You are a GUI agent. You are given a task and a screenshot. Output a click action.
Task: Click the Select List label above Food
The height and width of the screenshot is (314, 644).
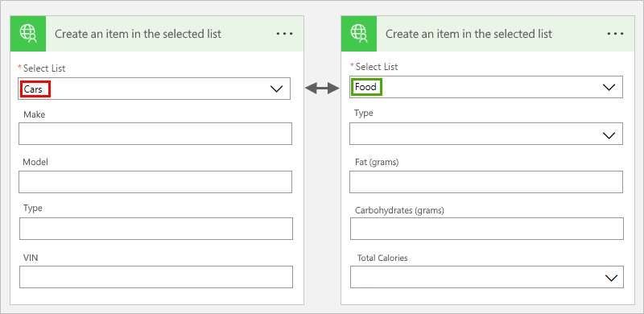(377, 67)
